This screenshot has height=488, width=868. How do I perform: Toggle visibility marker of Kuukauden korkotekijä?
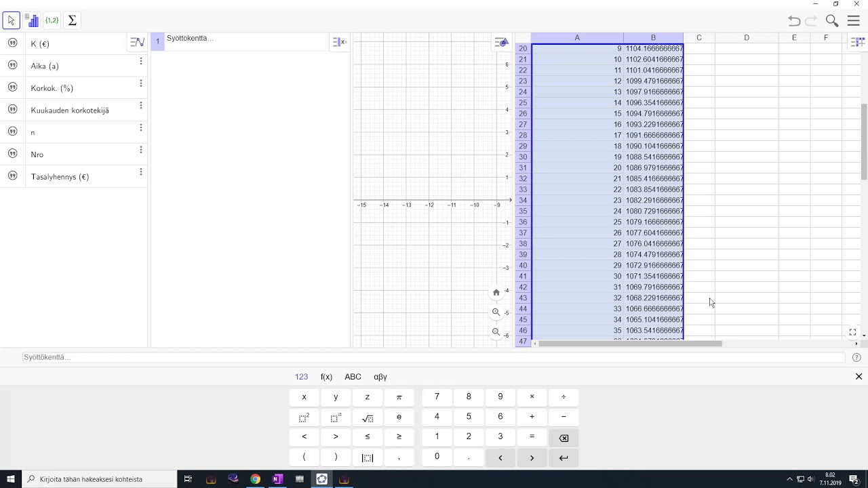12,110
